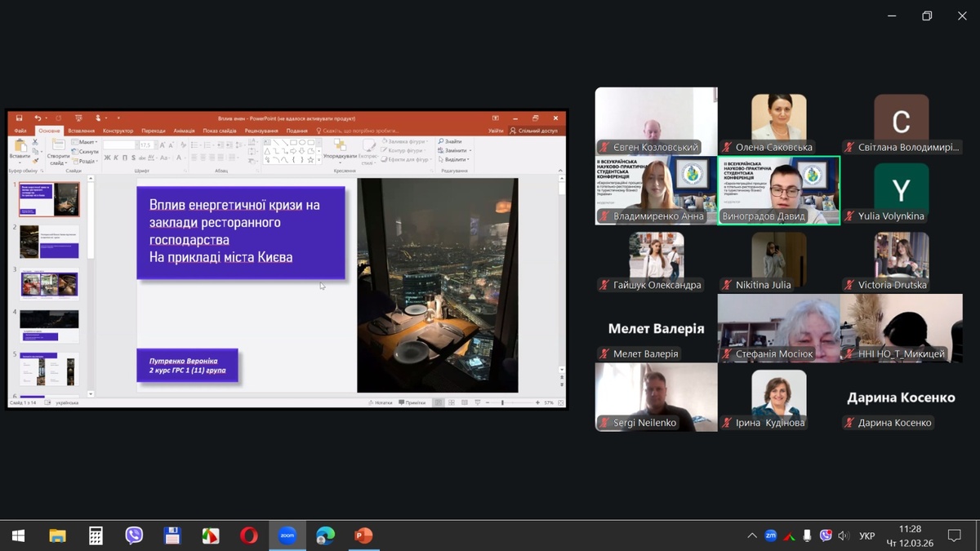Click the Opera browser taskbar icon

point(248,535)
